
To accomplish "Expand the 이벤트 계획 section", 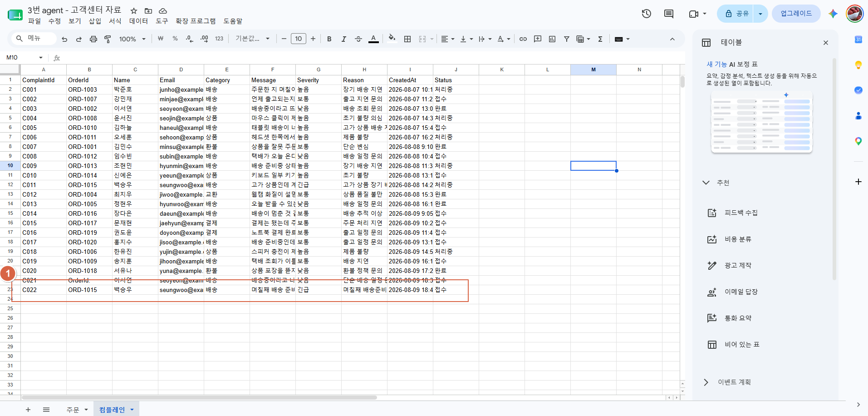I will [706, 382].
